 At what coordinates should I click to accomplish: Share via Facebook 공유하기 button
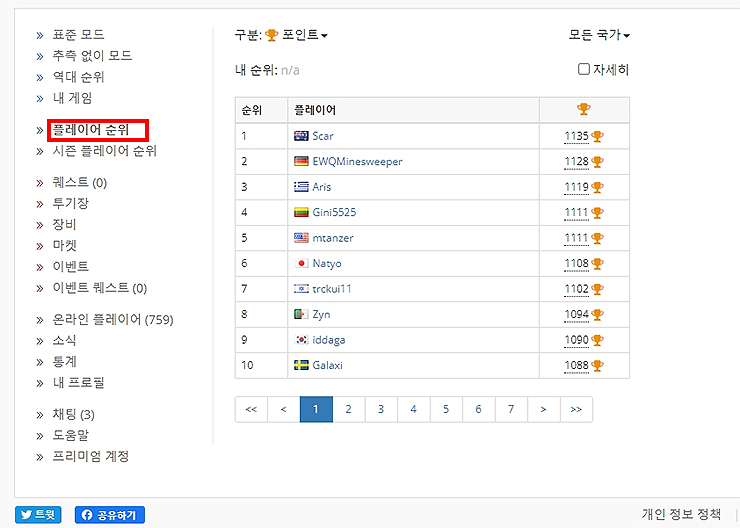tap(109, 515)
